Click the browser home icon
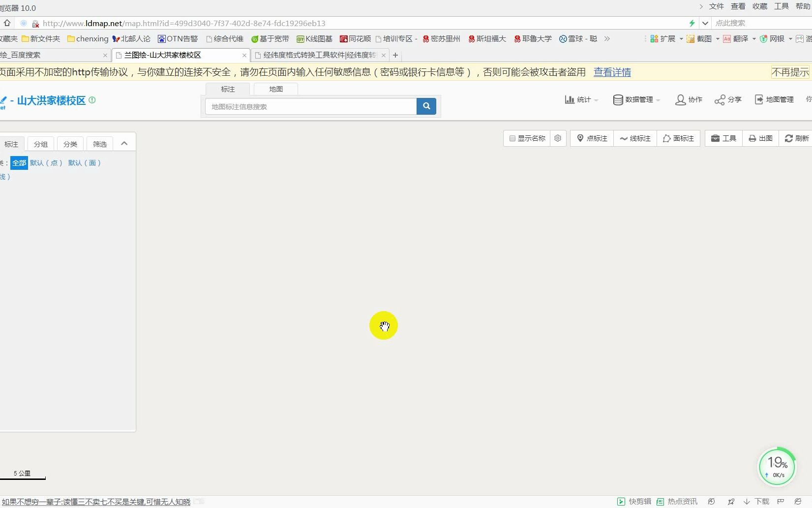Viewport: 812px width, 508px height. (7, 23)
